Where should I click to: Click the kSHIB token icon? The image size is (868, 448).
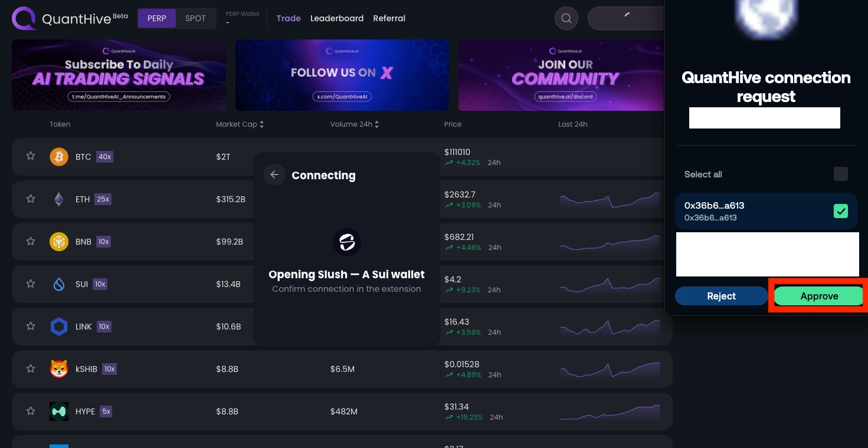point(59,369)
